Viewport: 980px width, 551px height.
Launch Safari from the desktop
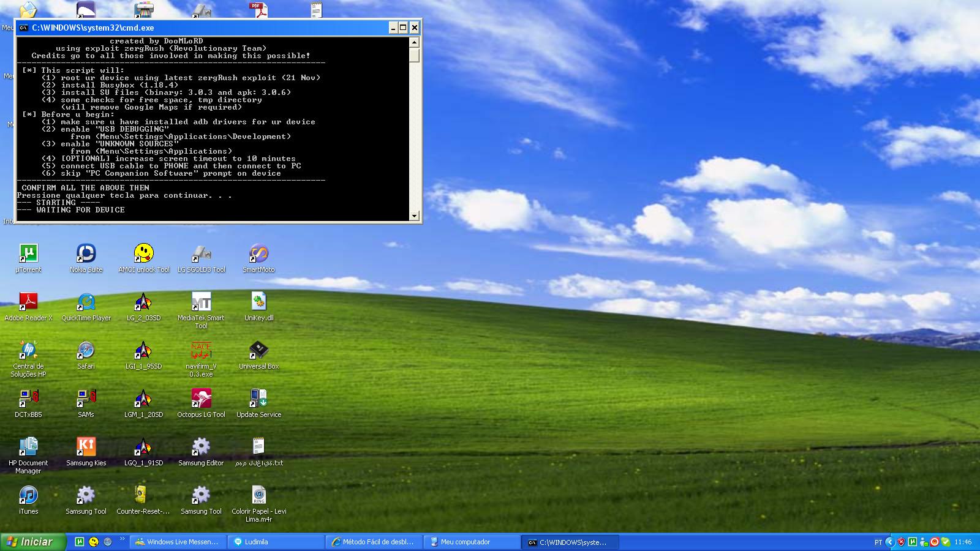click(x=86, y=354)
